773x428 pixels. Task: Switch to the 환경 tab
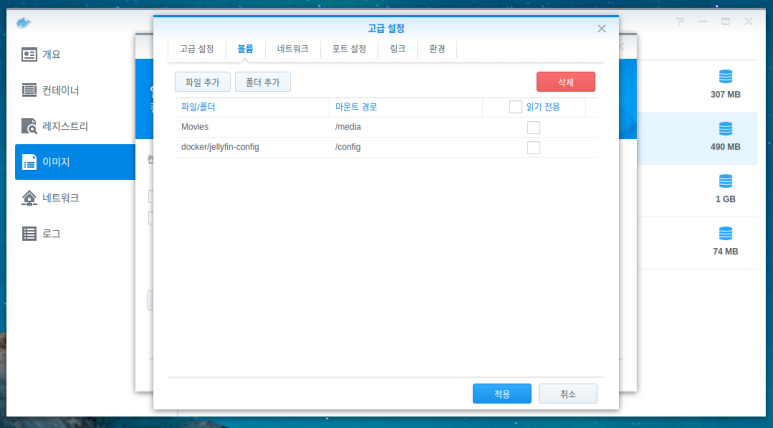437,49
